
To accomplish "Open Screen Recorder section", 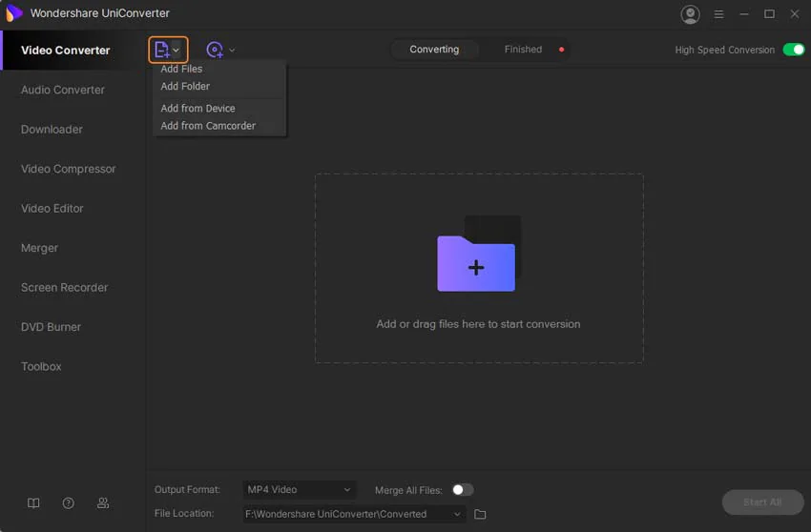I will tap(64, 288).
